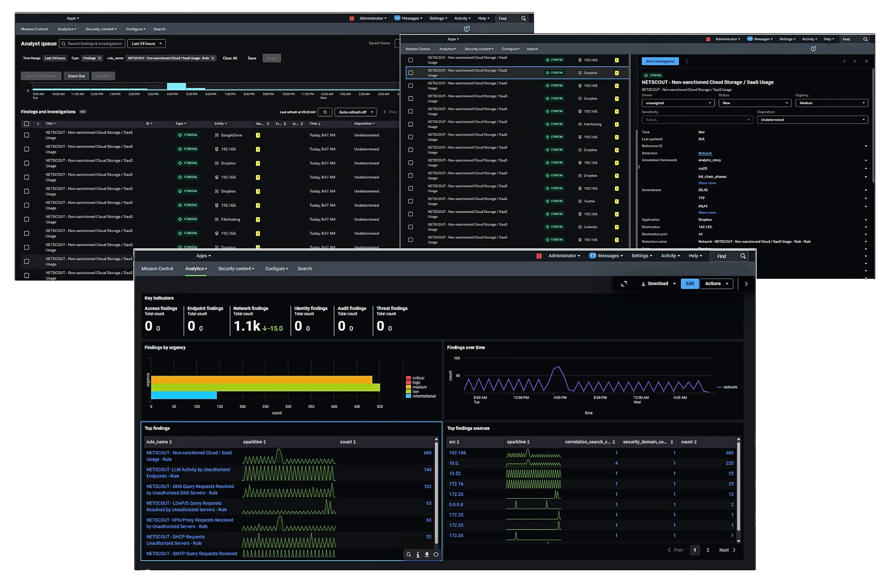Screen dimensions: 890x588
Task: Open the Sensitivity Select dropdown
Action: click(x=697, y=120)
